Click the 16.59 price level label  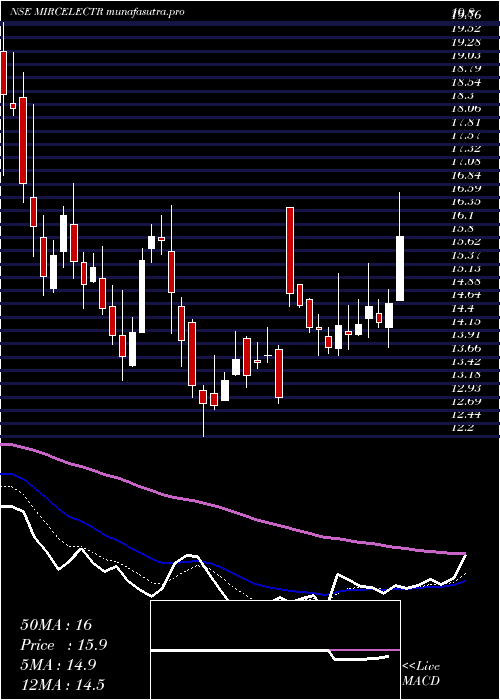click(466, 188)
